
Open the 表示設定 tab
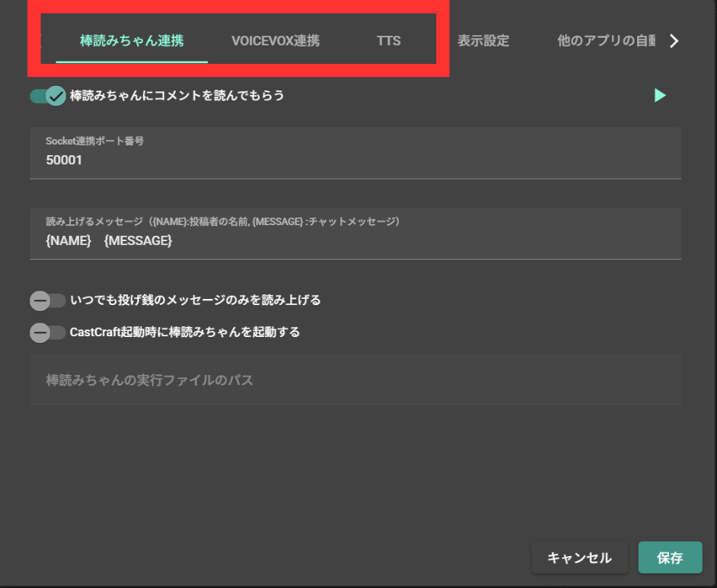(x=483, y=40)
